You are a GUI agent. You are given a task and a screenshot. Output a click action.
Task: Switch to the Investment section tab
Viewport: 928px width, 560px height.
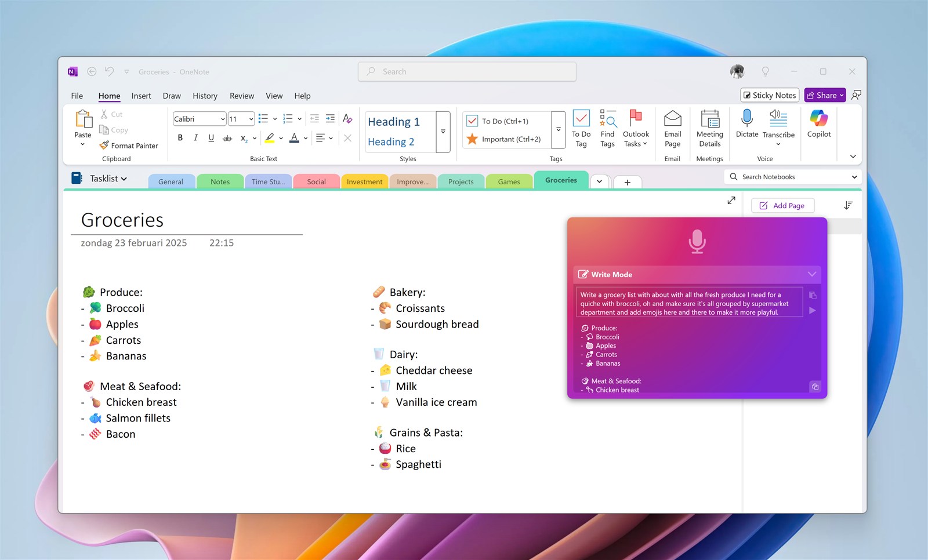coord(364,181)
